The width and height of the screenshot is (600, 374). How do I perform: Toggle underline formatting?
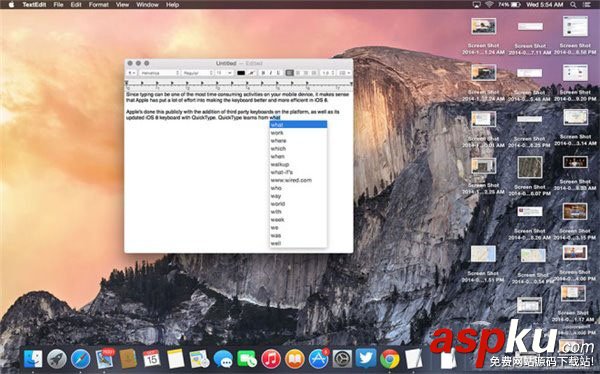click(278, 73)
